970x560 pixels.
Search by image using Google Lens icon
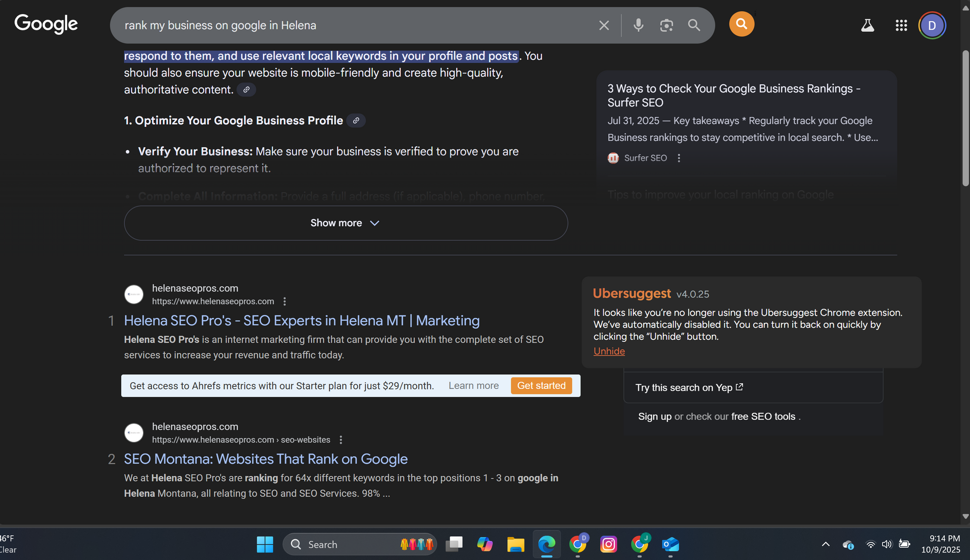point(666,25)
